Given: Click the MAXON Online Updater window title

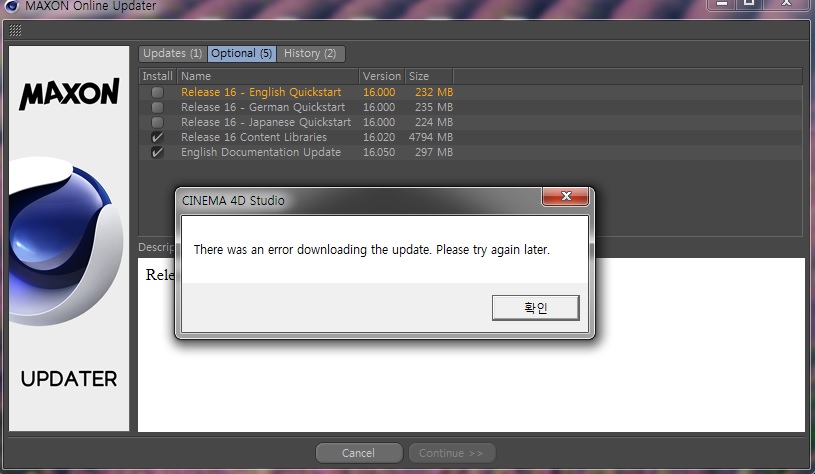Looking at the screenshot, I should click(91, 6).
